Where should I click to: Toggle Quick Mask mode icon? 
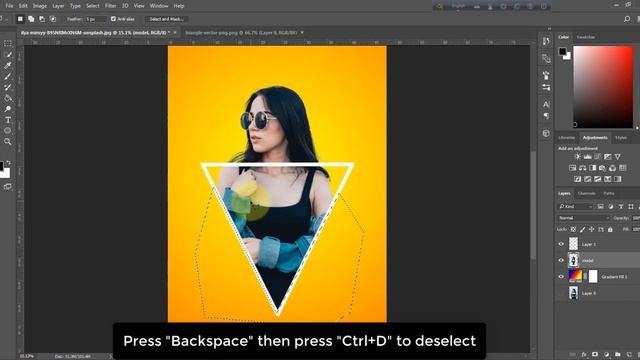click(x=7, y=187)
